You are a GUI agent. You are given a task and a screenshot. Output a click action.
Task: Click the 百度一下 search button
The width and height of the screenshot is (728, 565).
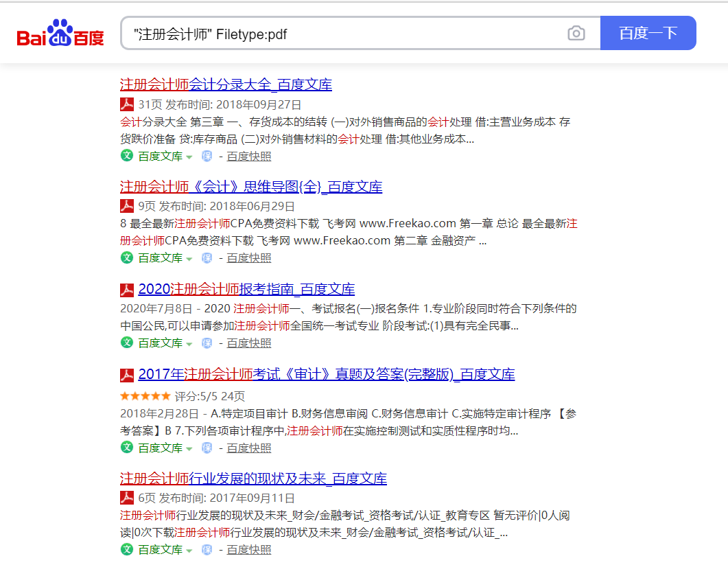click(x=648, y=33)
